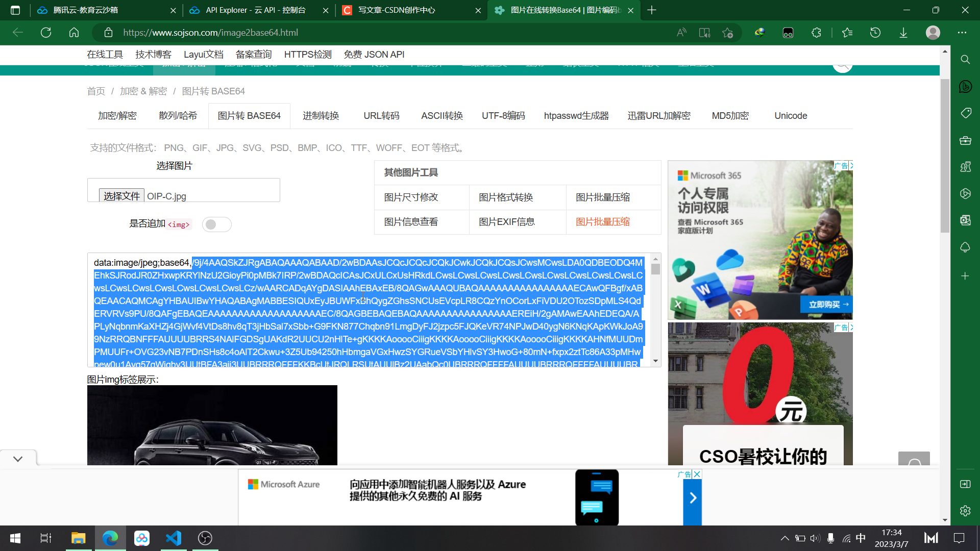
Task: Click page vertical scrollbar thumb
Action: [945, 156]
